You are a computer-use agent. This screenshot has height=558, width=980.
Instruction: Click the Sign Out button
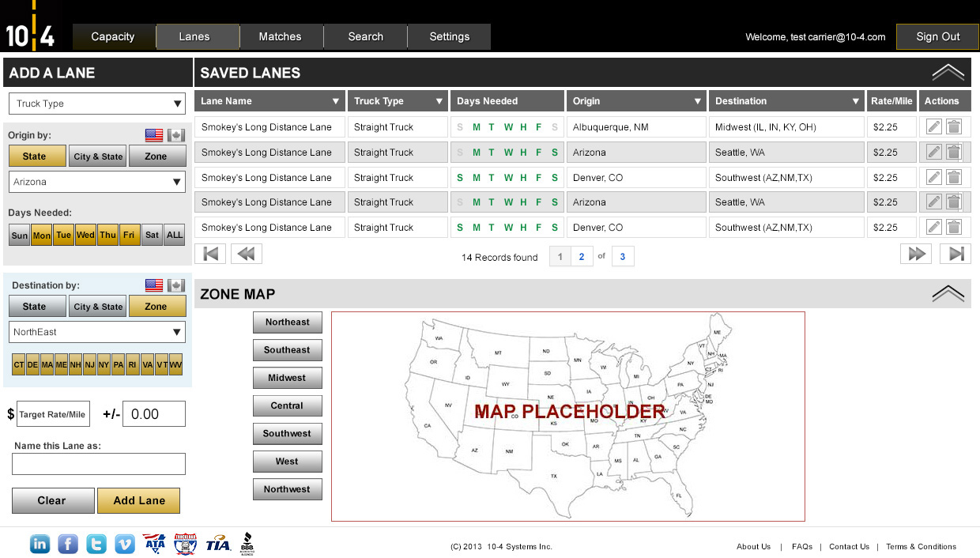coord(937,37)
